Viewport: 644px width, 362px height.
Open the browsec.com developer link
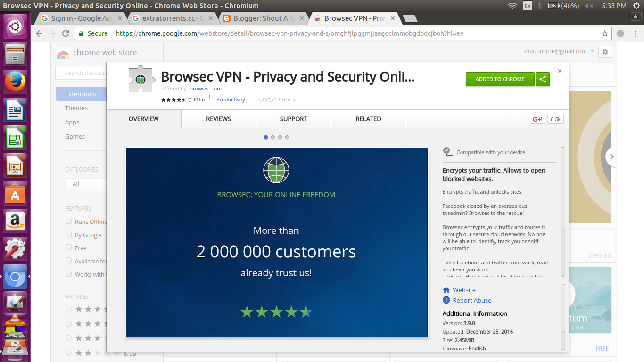coord(206,89)
